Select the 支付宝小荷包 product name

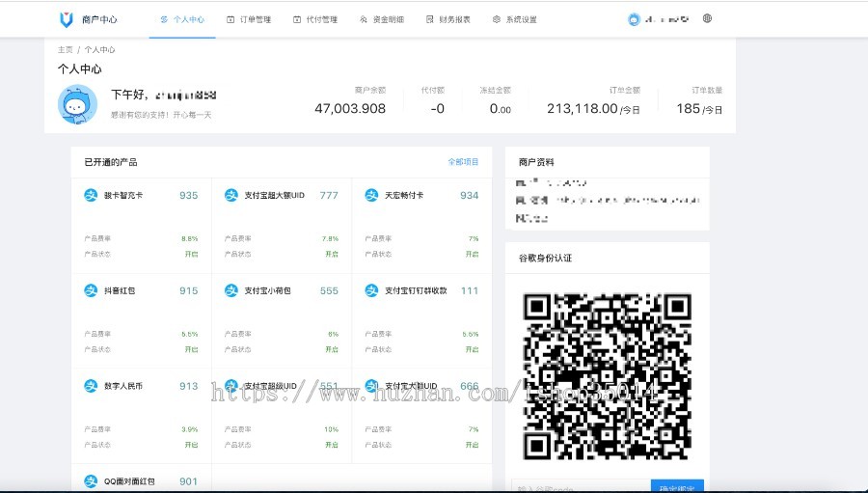click(267, 290)
